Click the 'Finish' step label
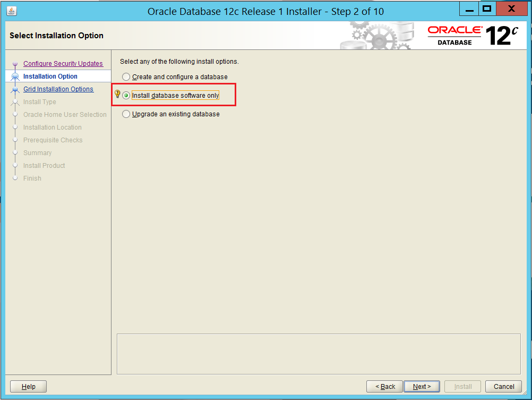Screen dimensions: 532x400 pos(32,178)
